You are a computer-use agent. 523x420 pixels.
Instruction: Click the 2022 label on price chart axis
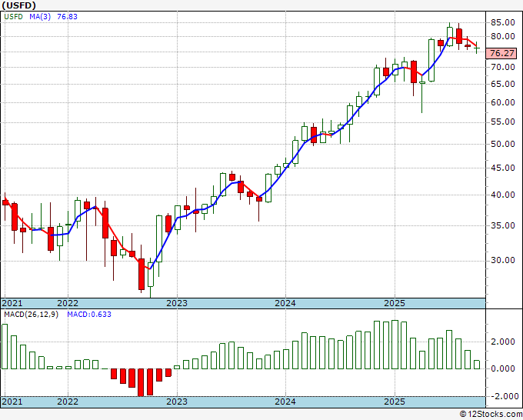point(68,303)
